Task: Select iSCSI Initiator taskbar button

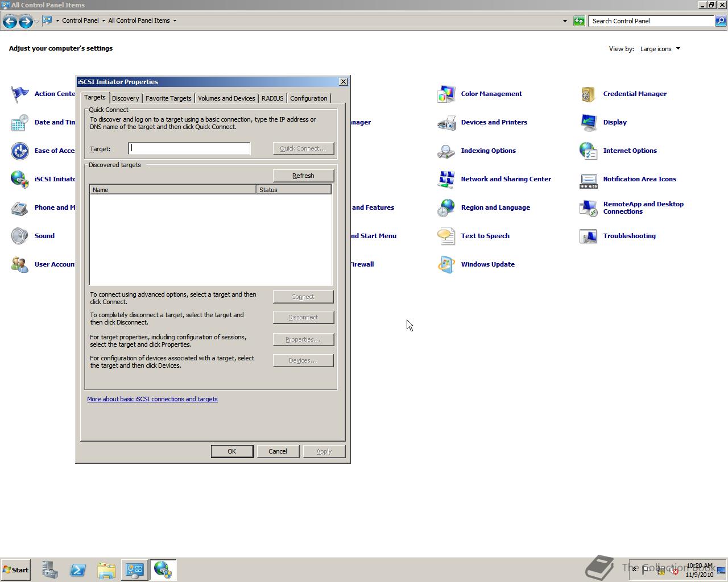Action: click(163, 570)
